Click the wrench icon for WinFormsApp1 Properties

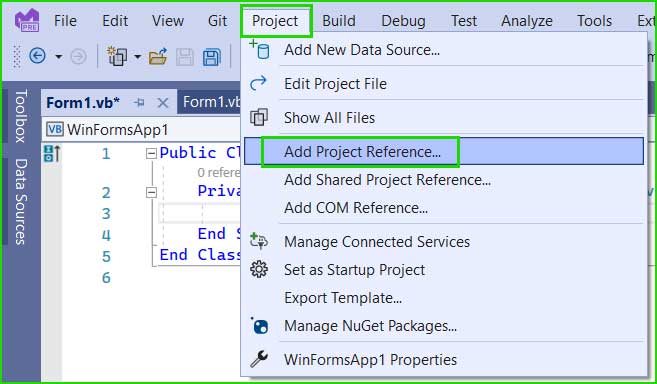pos(259,359)
